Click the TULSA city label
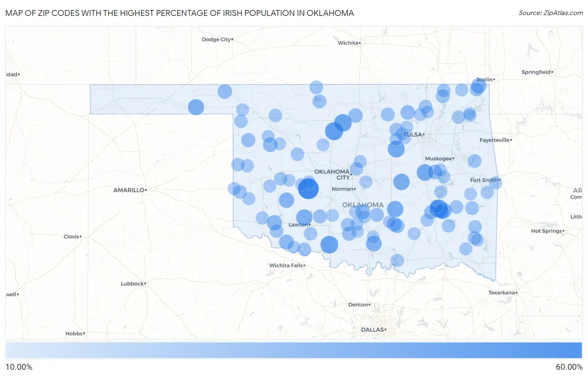This screenshot has width=588, height=376. [413, 134]
